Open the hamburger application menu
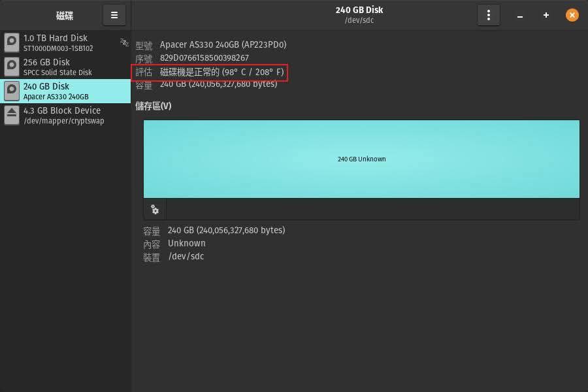Image resolution: width=588 pixels, height=392 pixels. tap(114, 15)
